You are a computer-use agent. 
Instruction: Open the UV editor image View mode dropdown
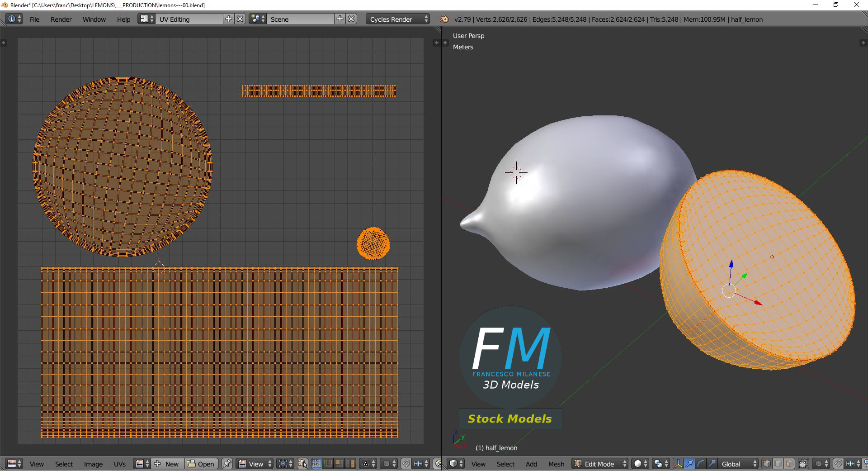(x=255, y=464)
